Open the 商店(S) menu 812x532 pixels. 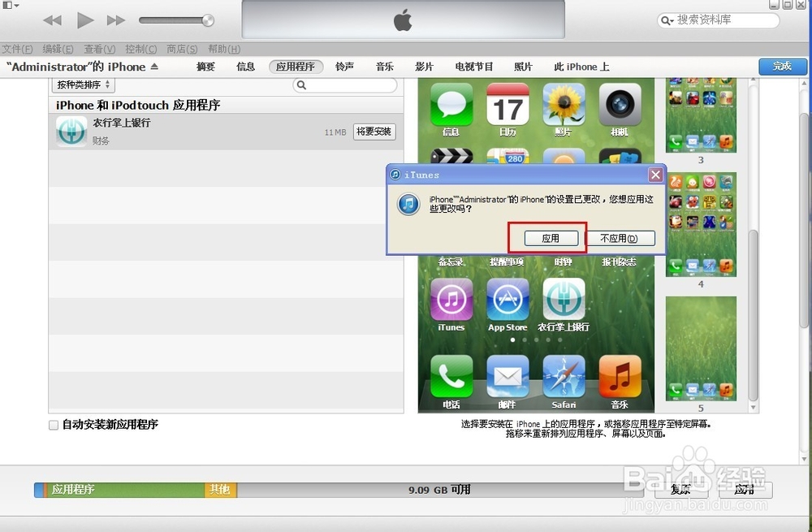[182, 50]
